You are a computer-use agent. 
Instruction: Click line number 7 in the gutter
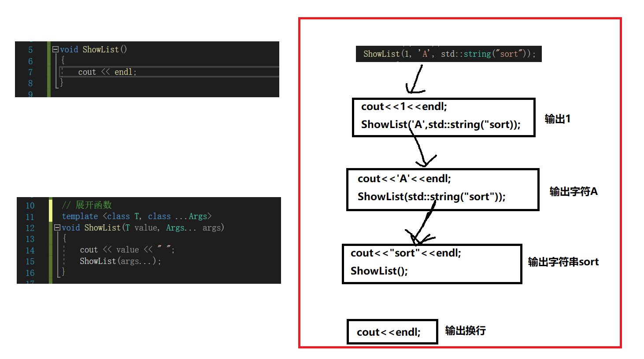30,72
